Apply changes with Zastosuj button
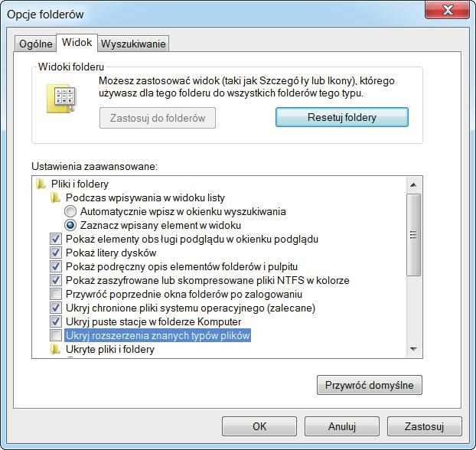 425,426
